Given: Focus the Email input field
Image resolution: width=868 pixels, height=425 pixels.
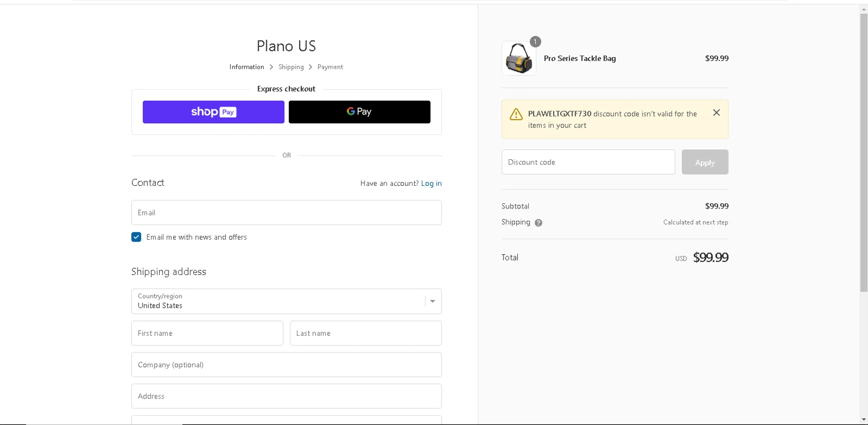Looking at the screenshot, I should click(286, 212).
